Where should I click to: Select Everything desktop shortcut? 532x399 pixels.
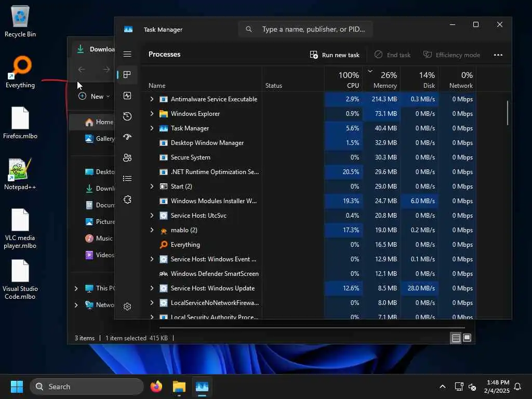20,72
